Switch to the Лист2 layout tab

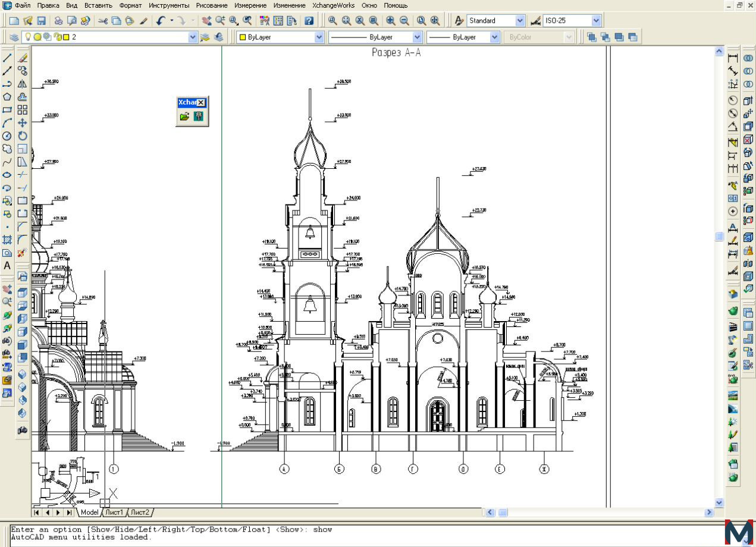tap(140, 512)
